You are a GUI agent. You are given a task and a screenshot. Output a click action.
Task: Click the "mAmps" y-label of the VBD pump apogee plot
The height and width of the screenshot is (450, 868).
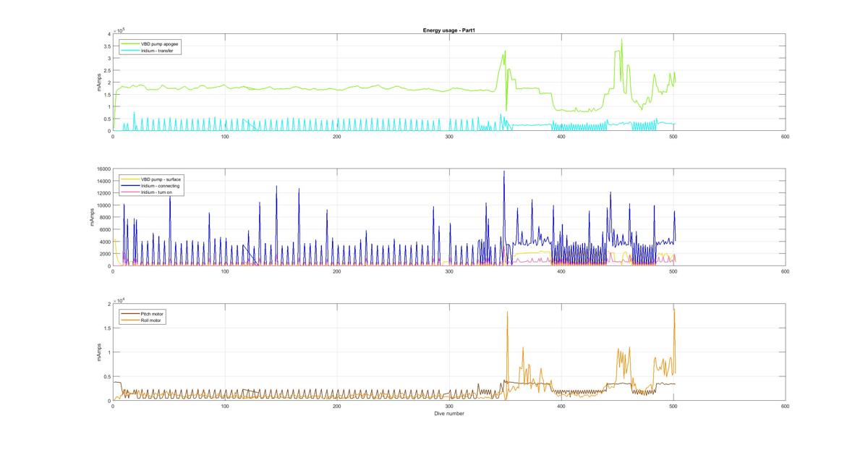(x=99, y=82)
